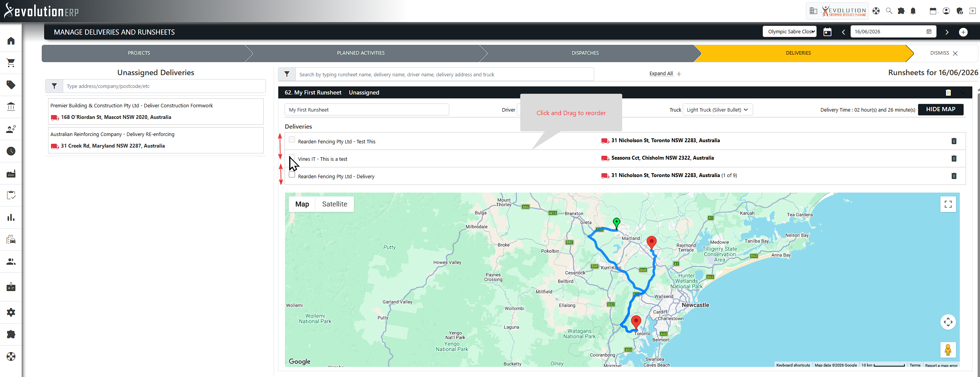Image resolution: width=980 pixels, height=377 pixels.
Task: Click the today calendar icon in header bar
Action: pos(827,32)
